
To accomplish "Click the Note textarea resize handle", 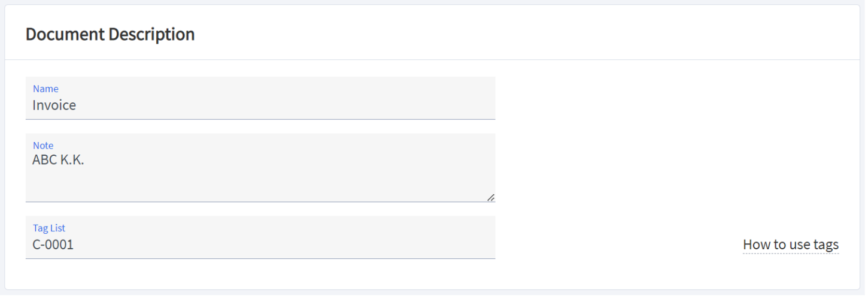I will pos(491,197).
